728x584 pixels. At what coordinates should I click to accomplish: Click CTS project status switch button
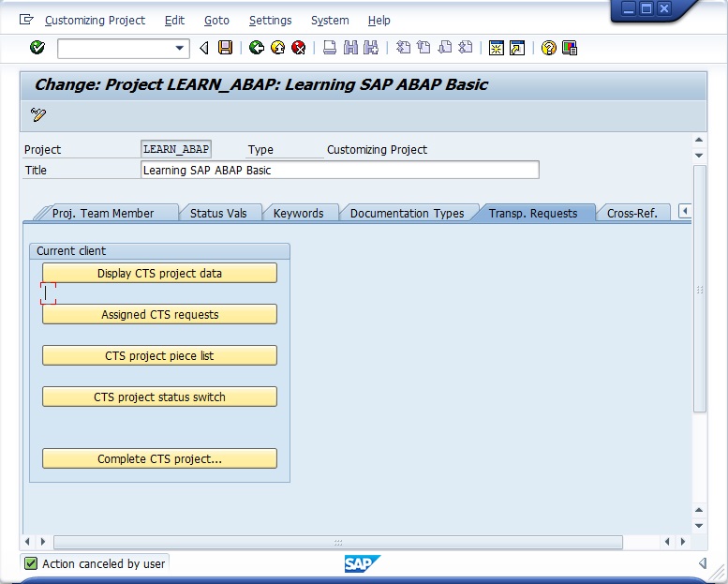159,397
